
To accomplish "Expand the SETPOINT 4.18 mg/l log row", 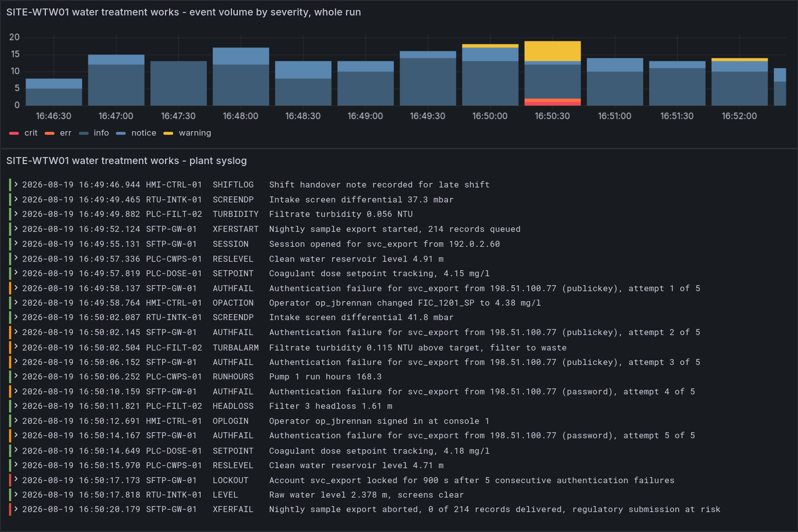I will [x=16, y=451].
